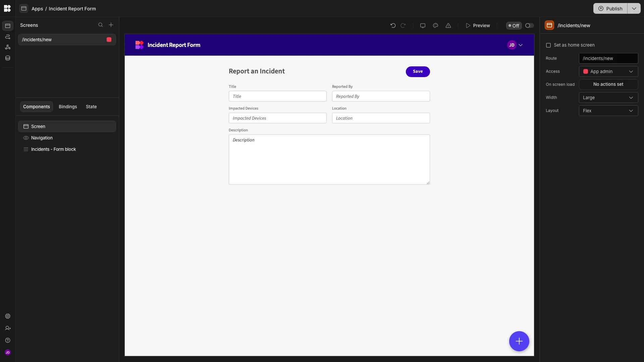
Task: Select Incidents - Form block in tree
Action: pos(67,149)
